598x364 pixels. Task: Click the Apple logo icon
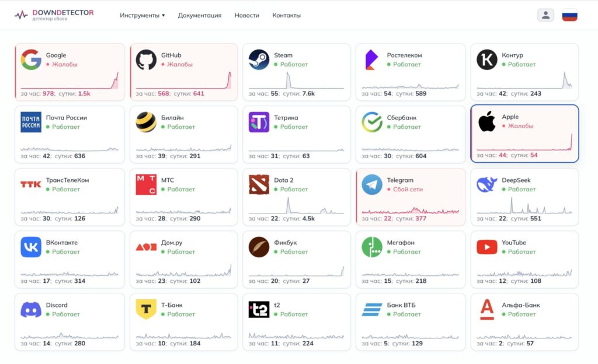[487, 121]
